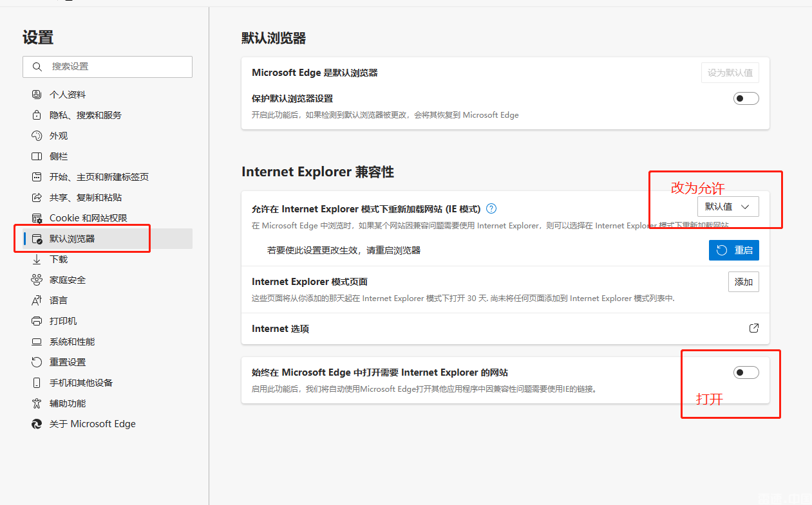Click the family icon beside 家庭安全
The width and height of the screenshot is (812, 505).
pos(37,280)
